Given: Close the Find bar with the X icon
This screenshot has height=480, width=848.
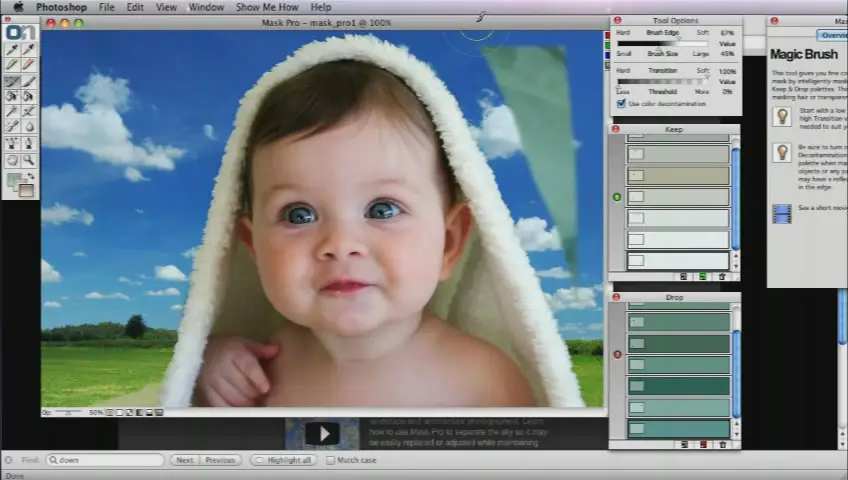Looking at the screenshot, I should click(9, 460).
